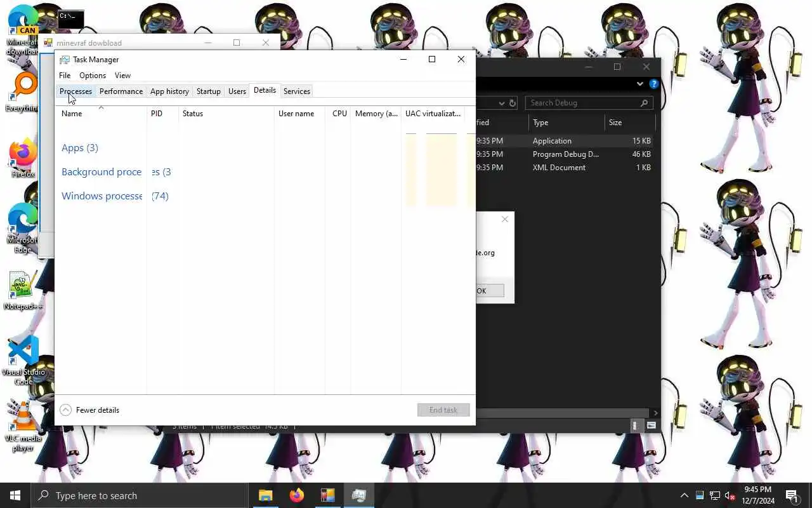Open the Command Prompt shortcut on desktop

(70, 19)
